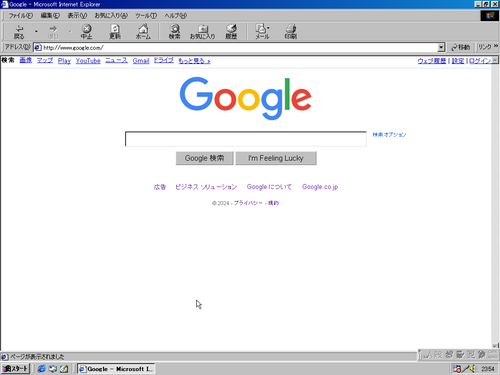The height and width of the screenshot is (375, 500).
Task: Click the Stop (中止) toolbar icon
Action: coord(87,32)
